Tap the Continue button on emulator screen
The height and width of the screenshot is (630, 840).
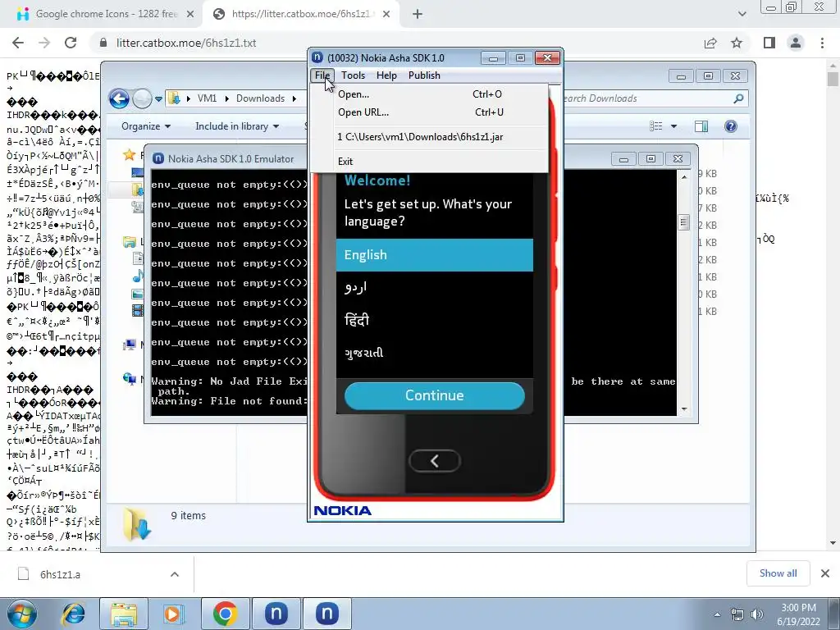pos(435,395)
